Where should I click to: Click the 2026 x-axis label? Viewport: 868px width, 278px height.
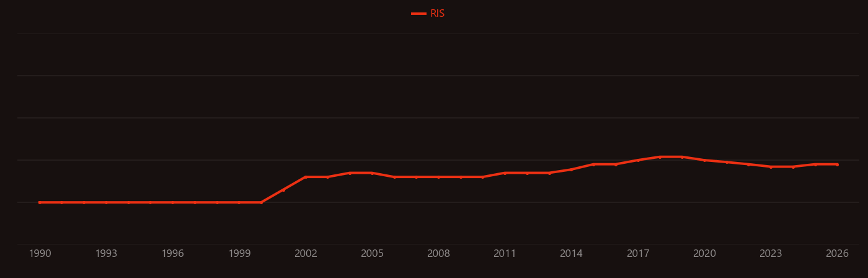(837, 254)
